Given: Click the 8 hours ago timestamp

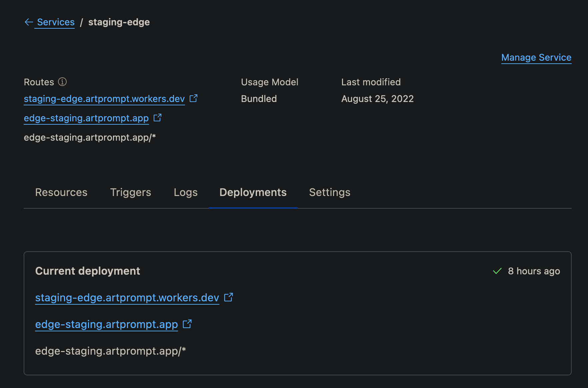Looking at the screenshot, I should click(534, 271).
